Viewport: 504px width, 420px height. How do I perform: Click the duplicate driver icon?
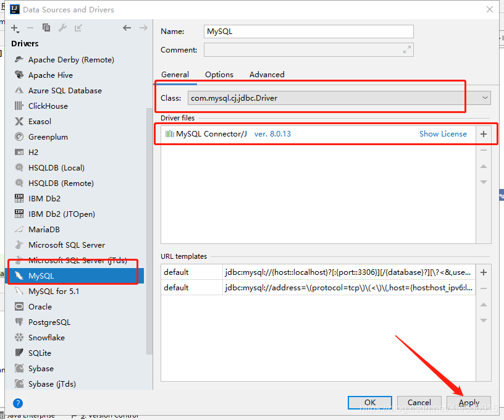click(46, 28)
